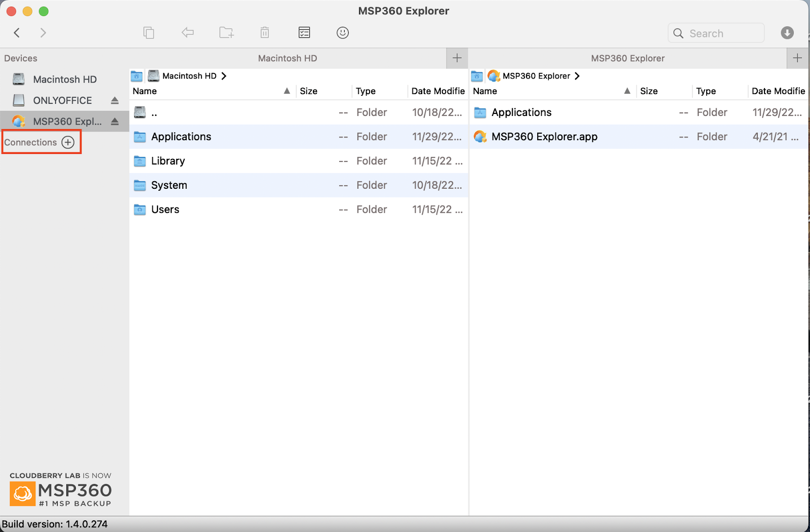The height and width of the screenshot is (532, 810).
Task: Sort left pane by Date Modified
Action: pyautogui.click(x=438, y=91)
